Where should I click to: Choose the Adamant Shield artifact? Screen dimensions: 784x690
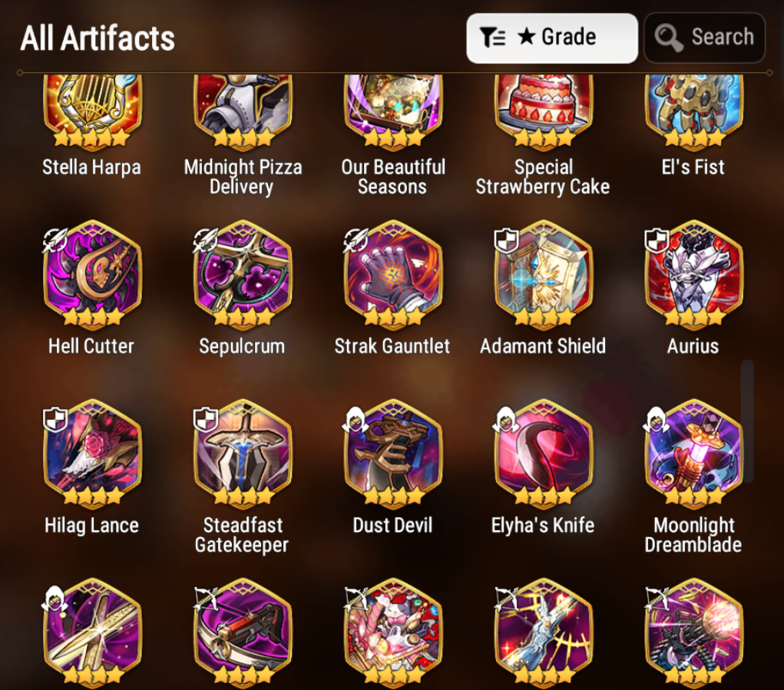[x=544, y=275]
